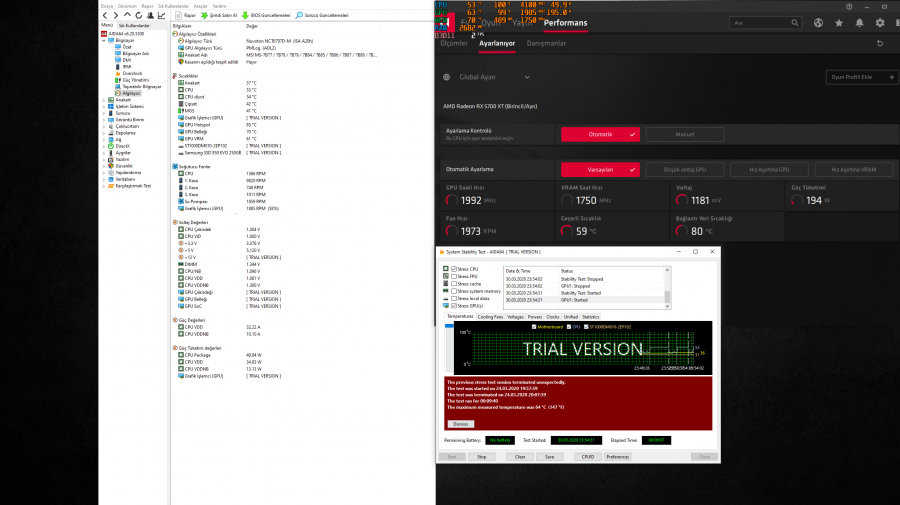Expand the Depolama tree node
Screen dimensions: 900x505
coord(104,133)
